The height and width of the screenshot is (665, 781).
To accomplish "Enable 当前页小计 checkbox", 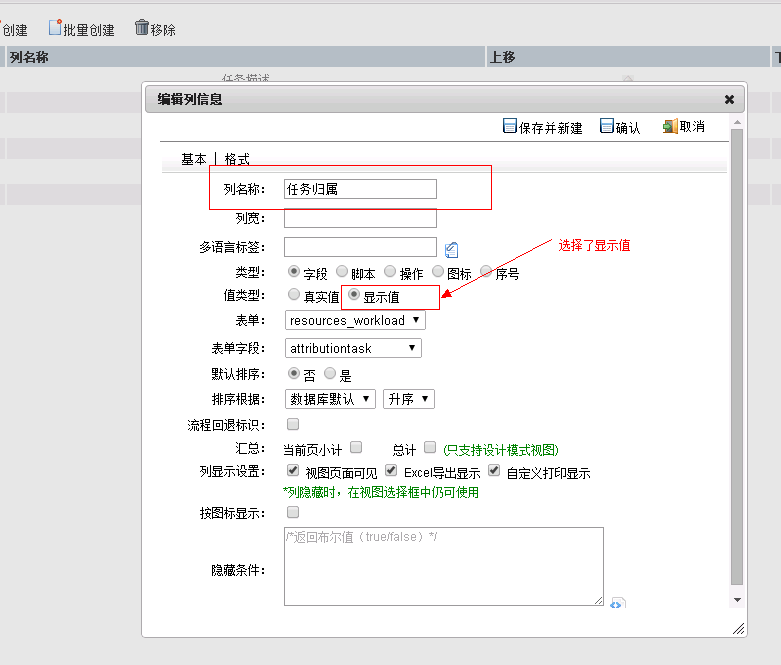I will pyautogui.click(x=356, y=447).
